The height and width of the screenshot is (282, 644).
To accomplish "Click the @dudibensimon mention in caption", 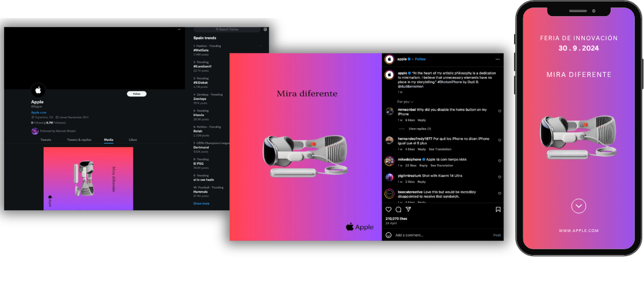I will [411, 86].
